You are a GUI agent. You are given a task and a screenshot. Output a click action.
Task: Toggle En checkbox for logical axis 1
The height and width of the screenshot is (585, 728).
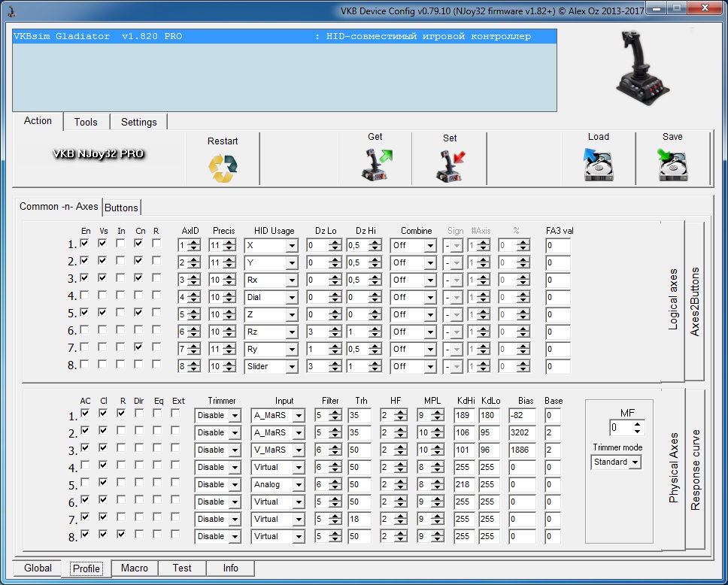point(84,244)
